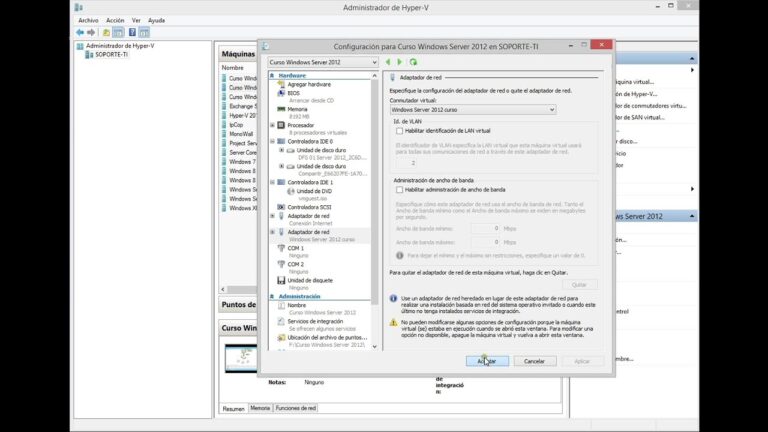Click the Quitar button
This screenshot has width=768, height=432.
579,285
